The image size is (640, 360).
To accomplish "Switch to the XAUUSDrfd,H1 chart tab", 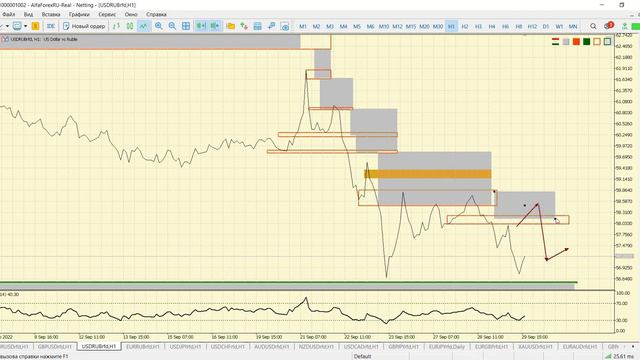I will tap(535, 347).
